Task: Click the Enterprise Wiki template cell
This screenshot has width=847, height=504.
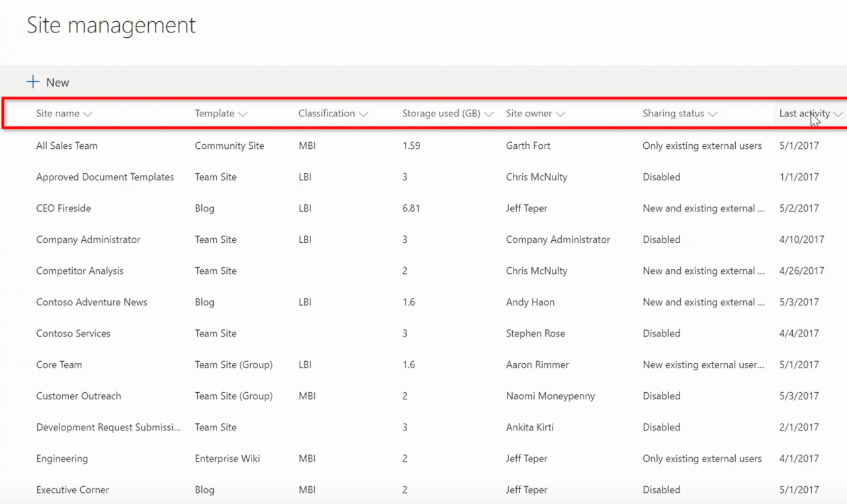Action: click(x=228, y=458)
